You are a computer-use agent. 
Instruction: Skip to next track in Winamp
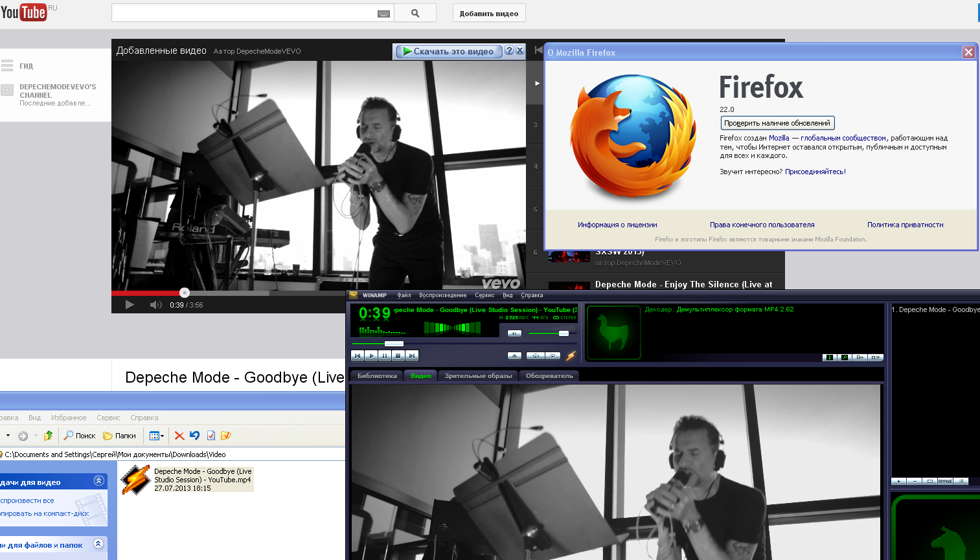[x=412, y=355]
